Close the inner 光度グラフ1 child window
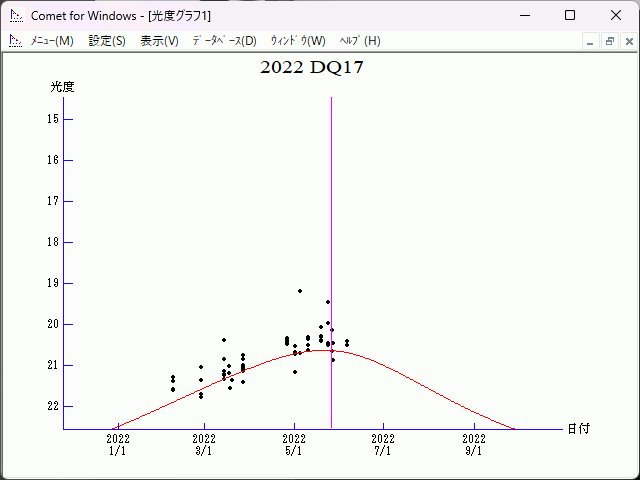Image resolution: width=640 pixels, height=480 pixels. (628, 41)
